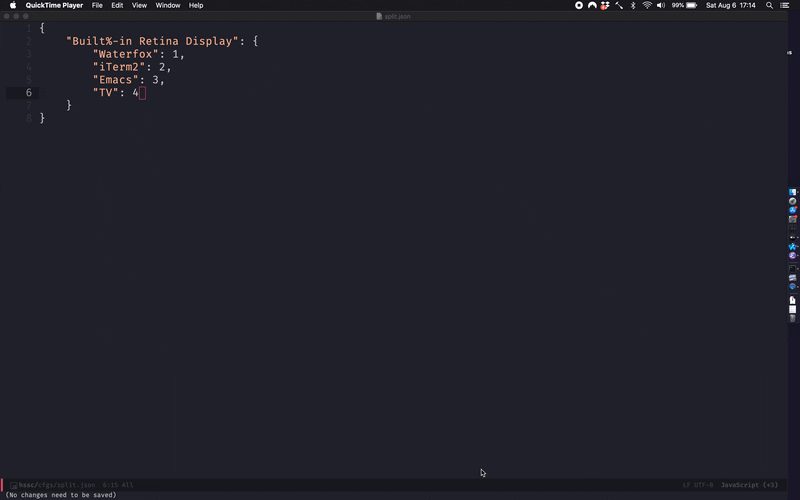Open Notification Center list icon
The height and width of the screenshot is (500, 800).
pos(785,5)
